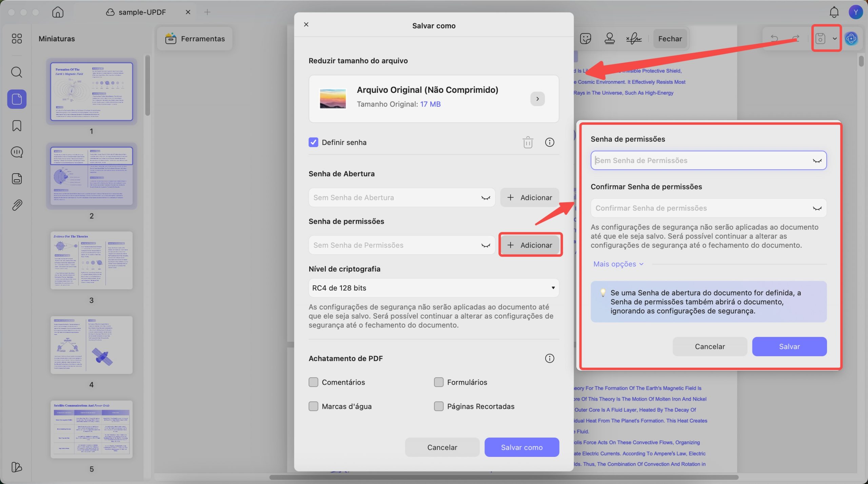The height and width of the screenshot is (484, 868).
Task: Expand Arquivo Original compression options
Action: (537, 99)
